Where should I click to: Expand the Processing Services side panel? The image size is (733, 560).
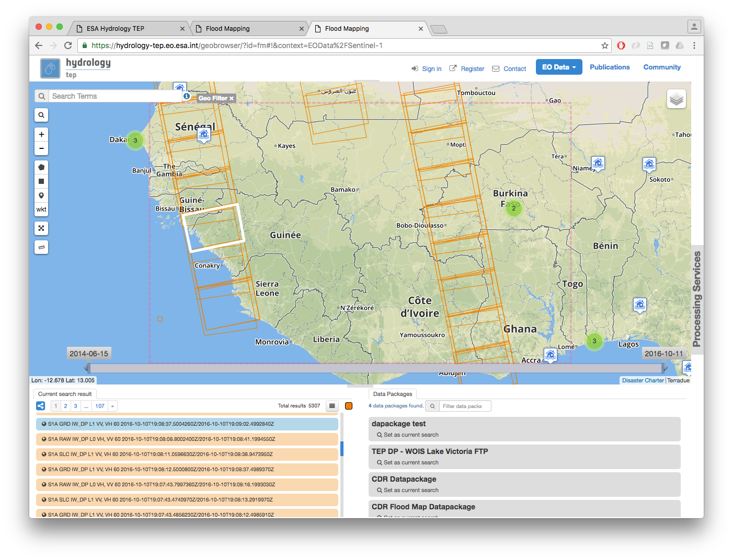697,299
